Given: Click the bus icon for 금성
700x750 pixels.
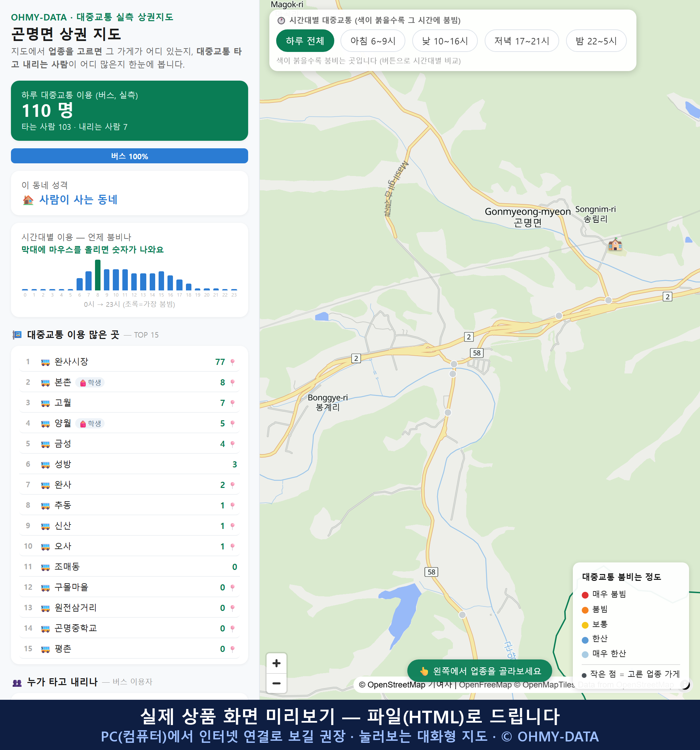Looking at the screenshot, I should point(45,444).
